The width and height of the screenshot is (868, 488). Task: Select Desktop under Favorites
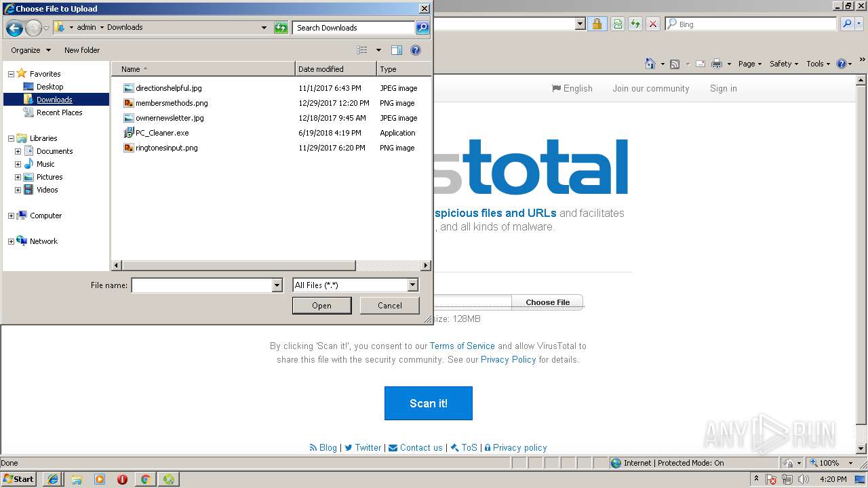point(50,87)
